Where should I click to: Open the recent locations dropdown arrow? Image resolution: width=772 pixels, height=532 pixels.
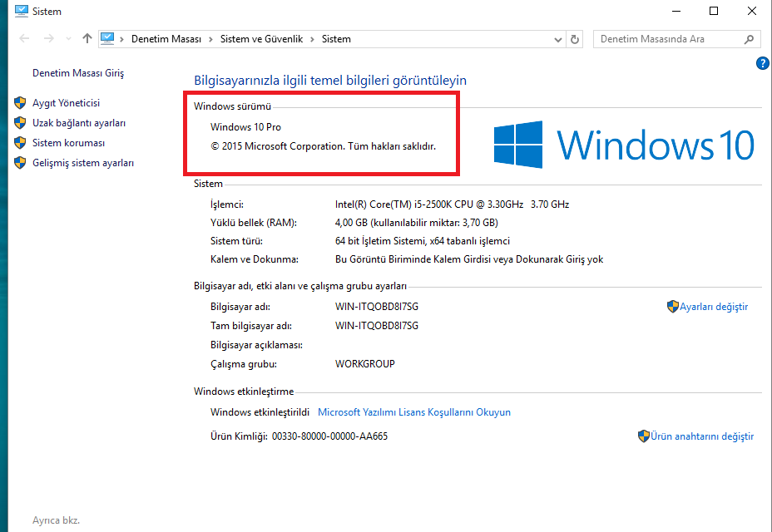coord(67,39)
